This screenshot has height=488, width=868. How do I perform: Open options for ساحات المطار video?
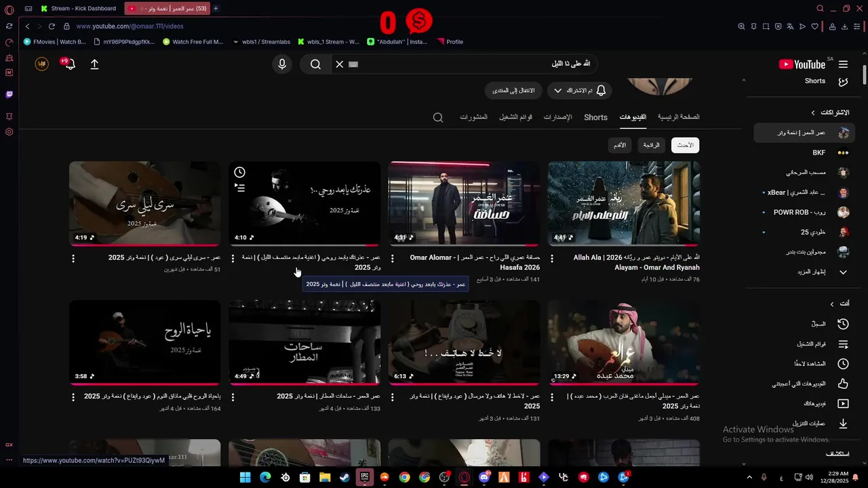[x=233, y=396]
